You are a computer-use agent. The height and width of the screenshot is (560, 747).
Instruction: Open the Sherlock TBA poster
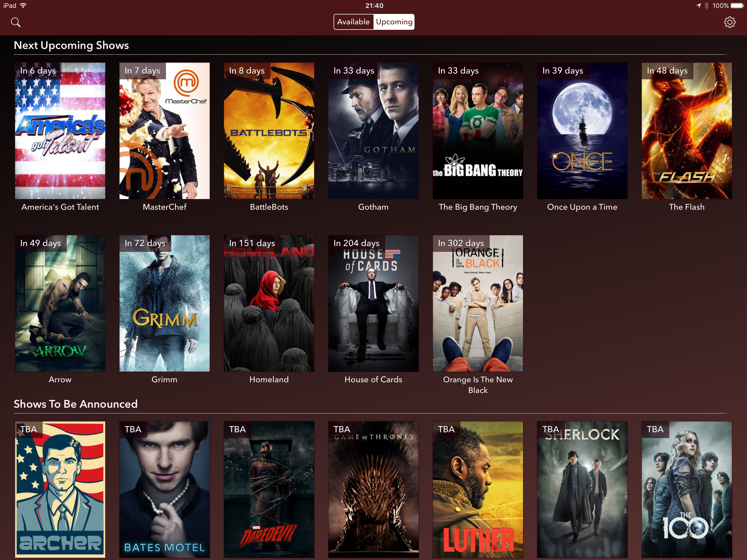pyautogui.click(x=582, y=489)
